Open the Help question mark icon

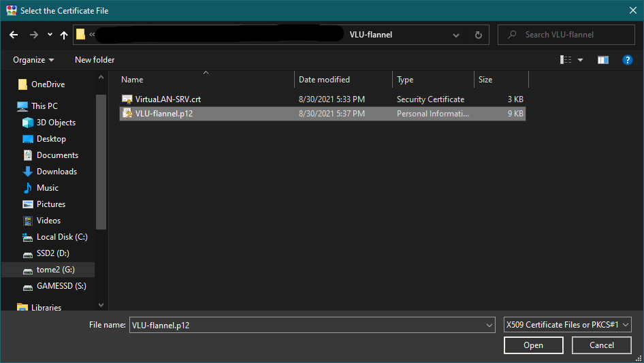pyautogui.click(x=628, y=60)
